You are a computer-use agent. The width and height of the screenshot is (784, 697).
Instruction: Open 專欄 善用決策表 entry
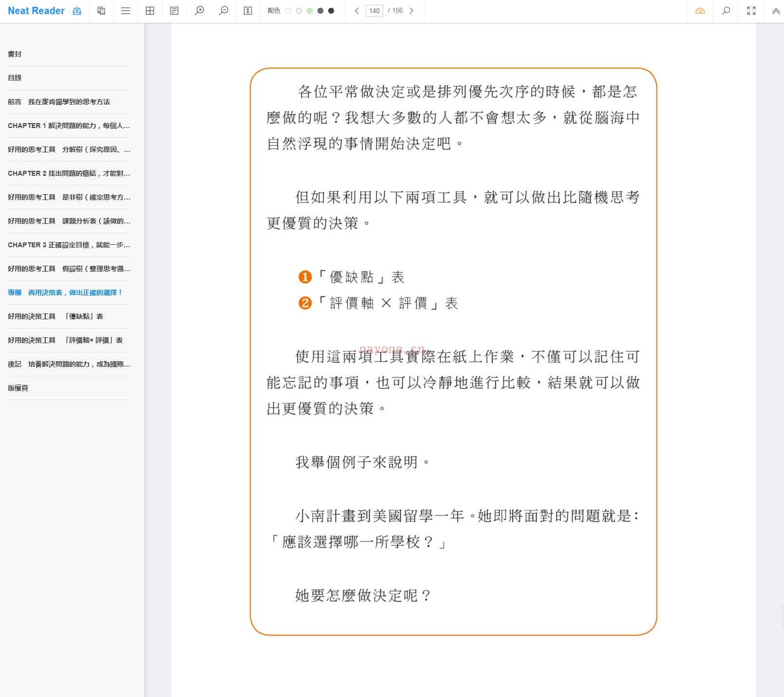pos(69,293)
